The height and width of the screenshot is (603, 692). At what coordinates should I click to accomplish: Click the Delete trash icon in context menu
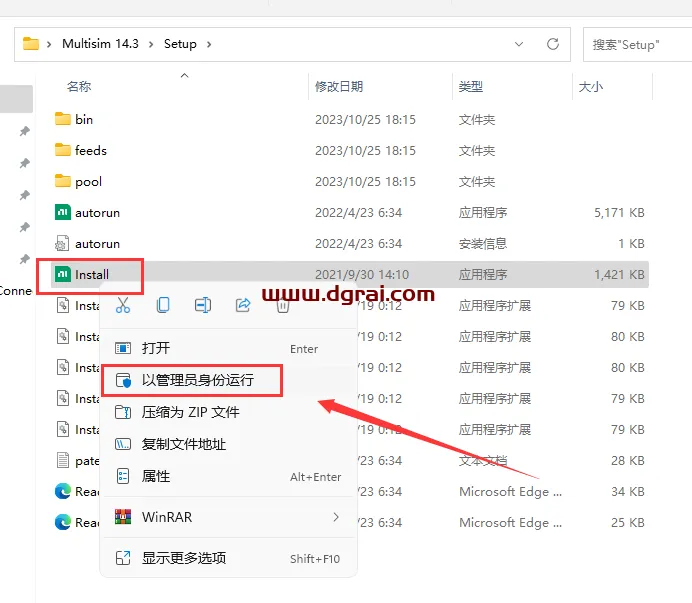283,305
